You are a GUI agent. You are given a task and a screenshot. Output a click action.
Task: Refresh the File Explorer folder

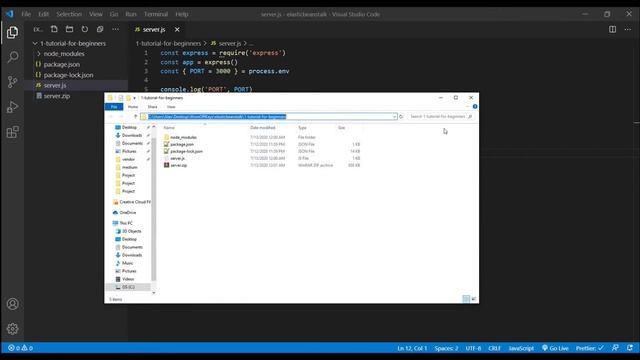pyautogui.click(x=401, y=117)
